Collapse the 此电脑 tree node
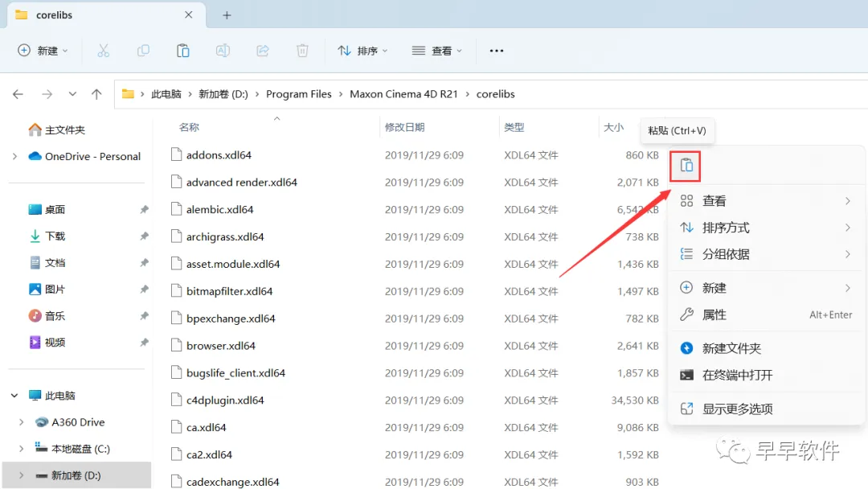868x489 pixels. point(15,396)
